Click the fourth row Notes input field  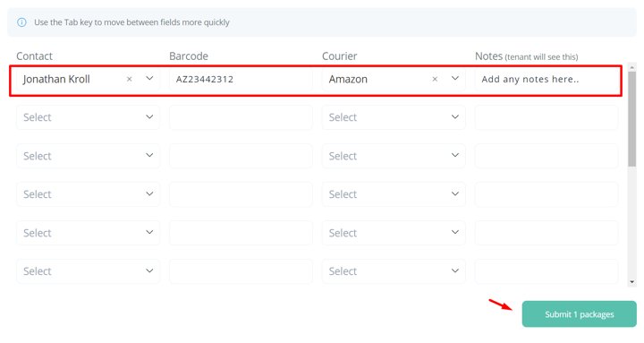pyautogui.click(x=547, y=194)
